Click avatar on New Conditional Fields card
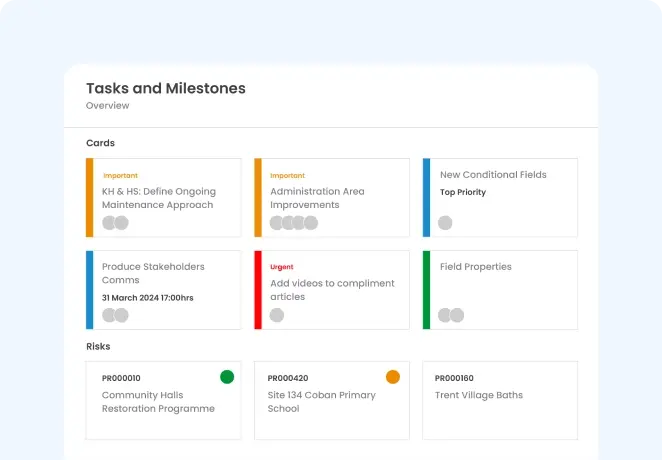 pyautogui.click(x=445, y=223)
